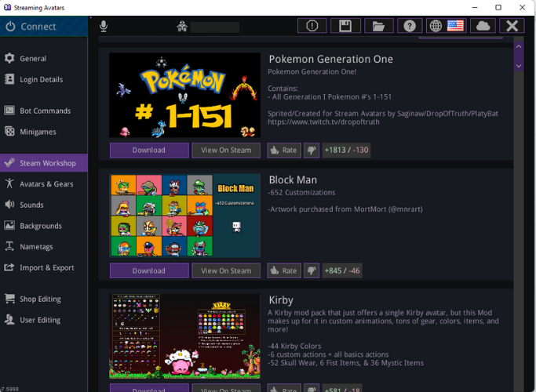Click the +1813 / -130 rating
This screenshot has height=392, width=536.
346,151
